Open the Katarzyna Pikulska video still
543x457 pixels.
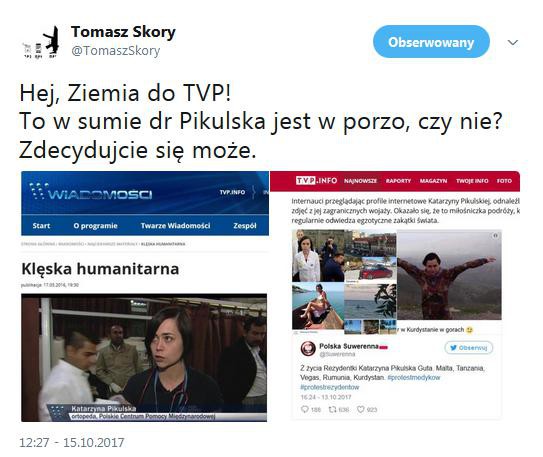[144, 357]
